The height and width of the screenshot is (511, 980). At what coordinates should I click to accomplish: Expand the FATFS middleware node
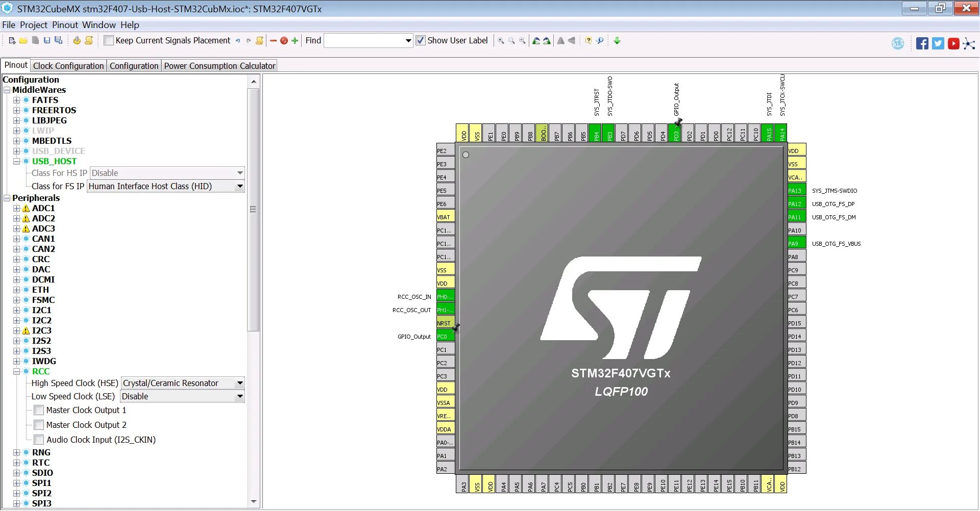16,100
